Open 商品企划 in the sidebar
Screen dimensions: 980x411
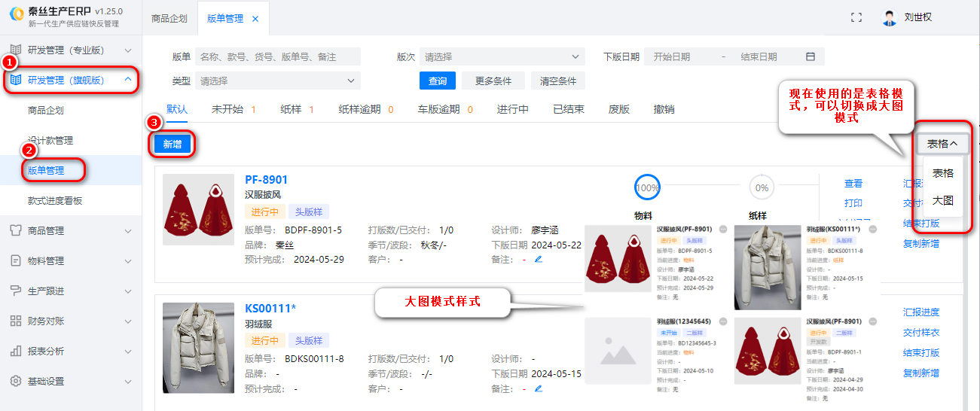46,111
